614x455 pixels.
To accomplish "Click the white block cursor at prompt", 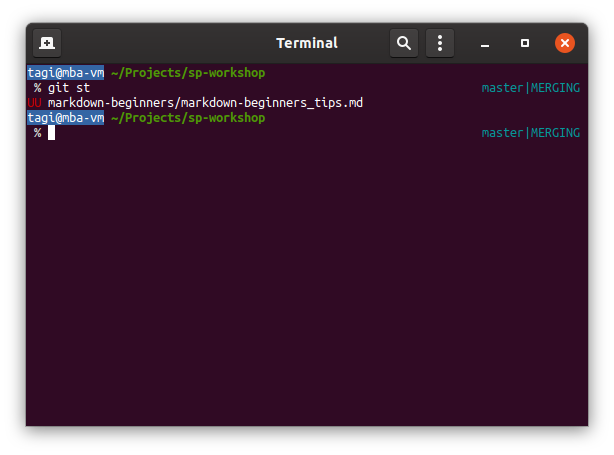I will pyautogui.click(x=51, y=133).
